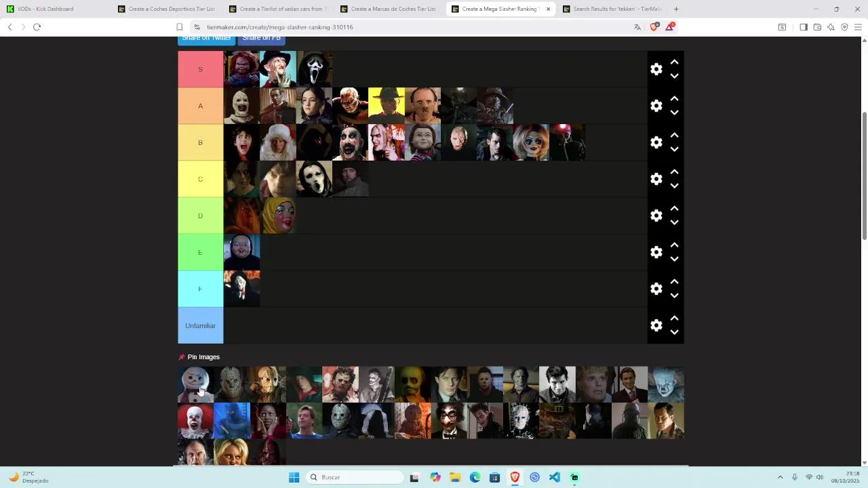The height and width of the screenshot is (488, 868).
Task: Open volume control in system tray
Action: tap(820, 477)
